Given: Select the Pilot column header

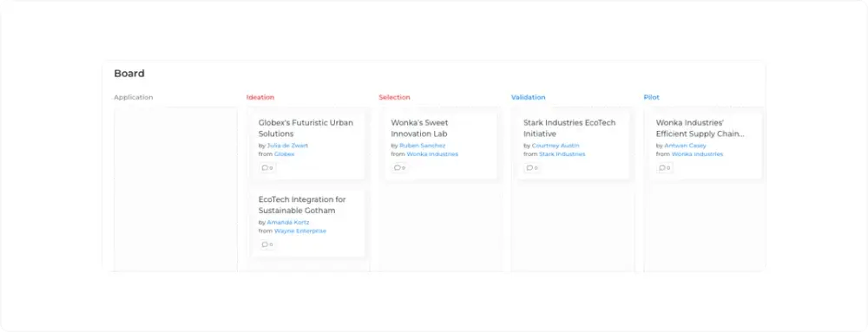Looking at the screenshot, I should 652,97.
